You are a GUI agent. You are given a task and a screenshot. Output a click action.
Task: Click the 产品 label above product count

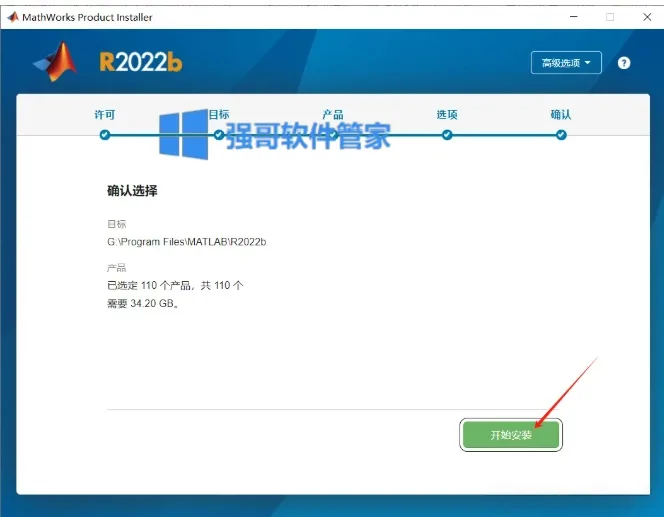116,268
